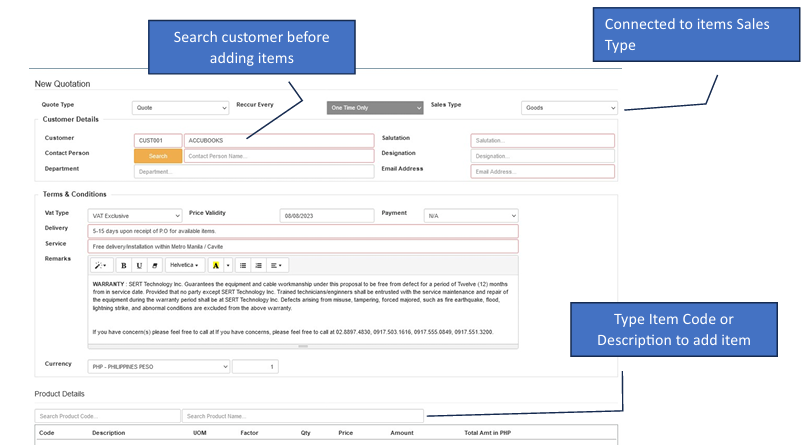Open the paragraph alignment menu

click(x=277, y=266)
